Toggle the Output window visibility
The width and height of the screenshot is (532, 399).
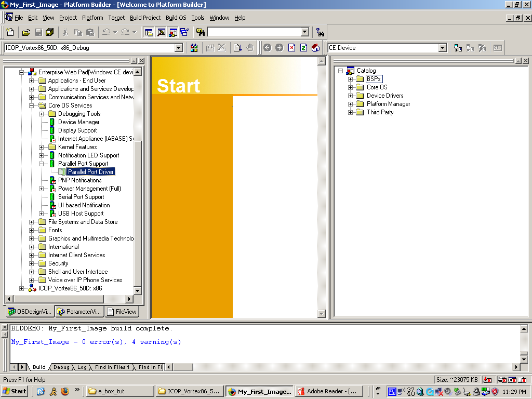(160, 32)
